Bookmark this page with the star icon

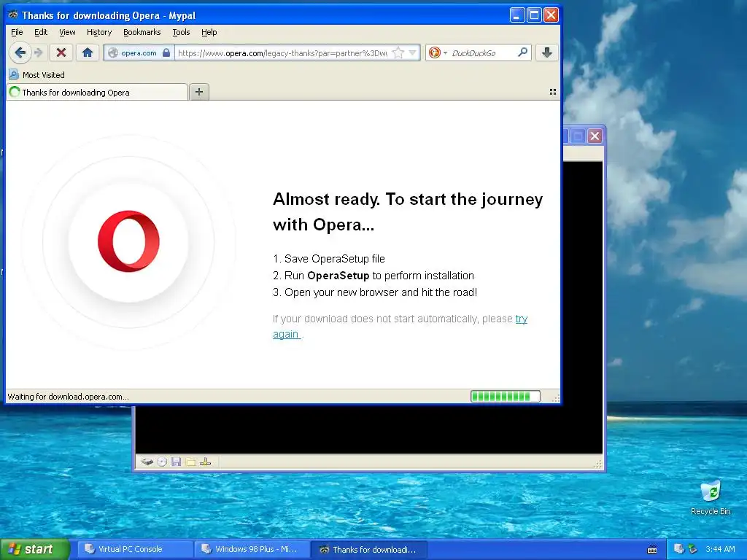tap(398, 52)
